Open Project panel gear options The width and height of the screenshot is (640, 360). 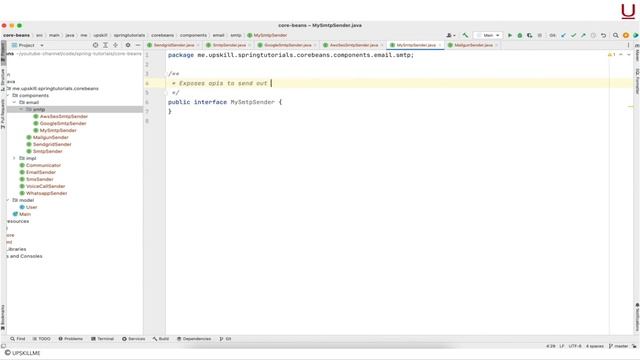click(x=128, y=45)
